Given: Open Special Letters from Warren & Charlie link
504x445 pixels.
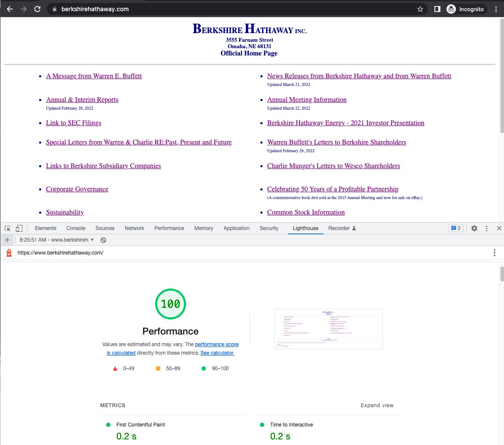Looking at the screenshot, I should coord(138,142).
